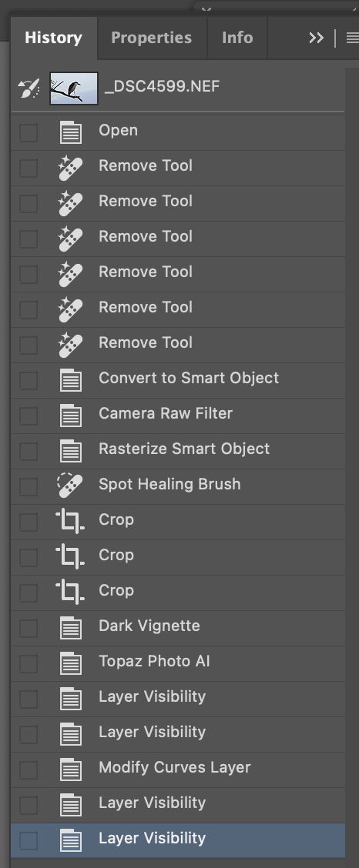The image size is (359, 868).
Task: Expand collapsed panel tabs with double chevron
Action: point(317,38)
